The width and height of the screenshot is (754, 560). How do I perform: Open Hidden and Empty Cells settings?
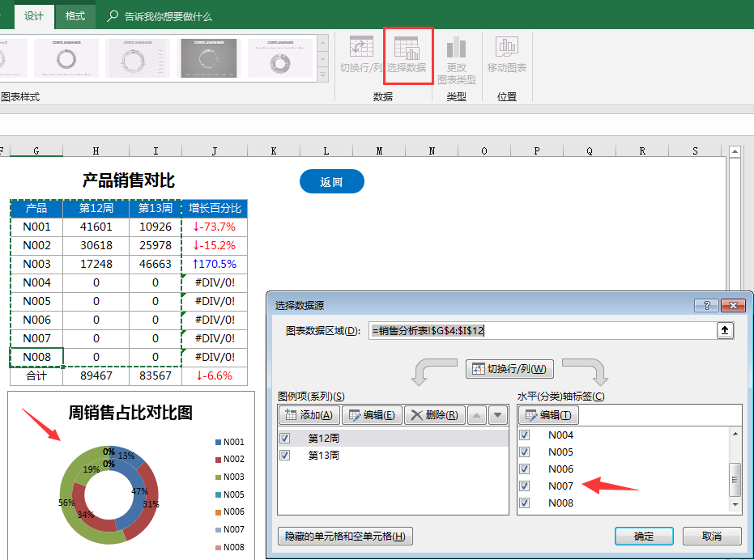point(345,536)
